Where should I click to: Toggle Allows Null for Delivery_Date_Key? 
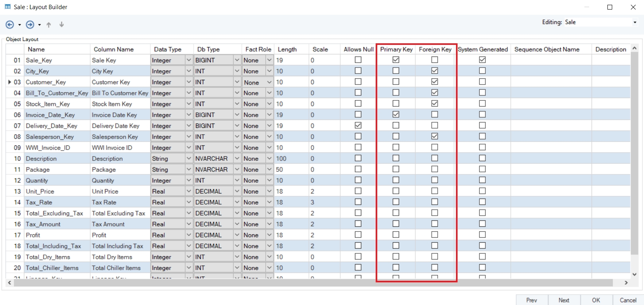pos(358,125)
